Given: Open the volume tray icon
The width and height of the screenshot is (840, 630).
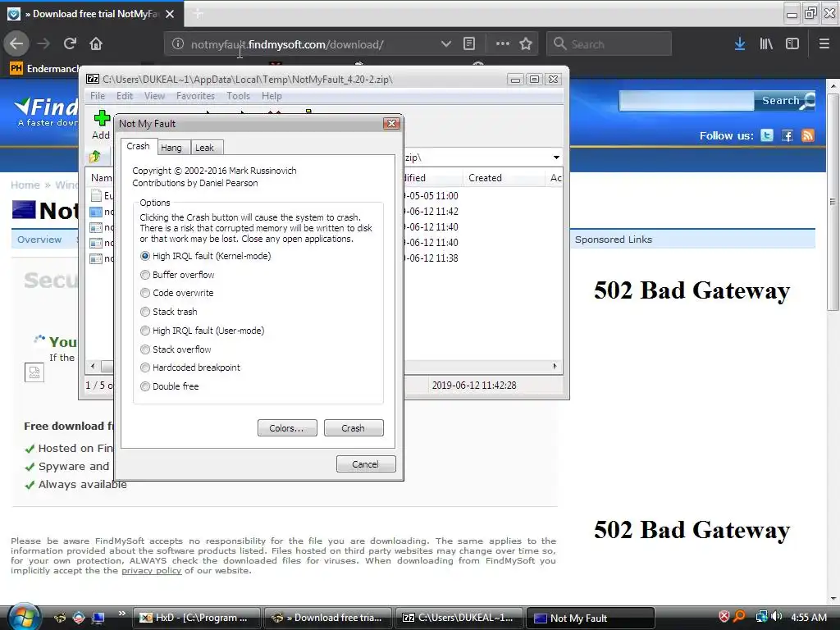Looking at the screenshot, I should [776, 617].
